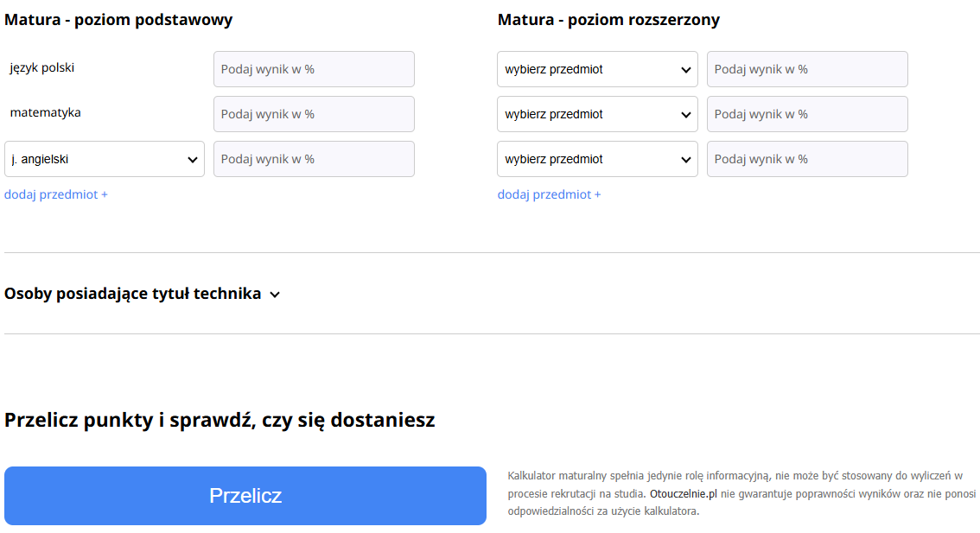
Task: Click the Matura poziom rozszerzony heading
Action: 608,20
